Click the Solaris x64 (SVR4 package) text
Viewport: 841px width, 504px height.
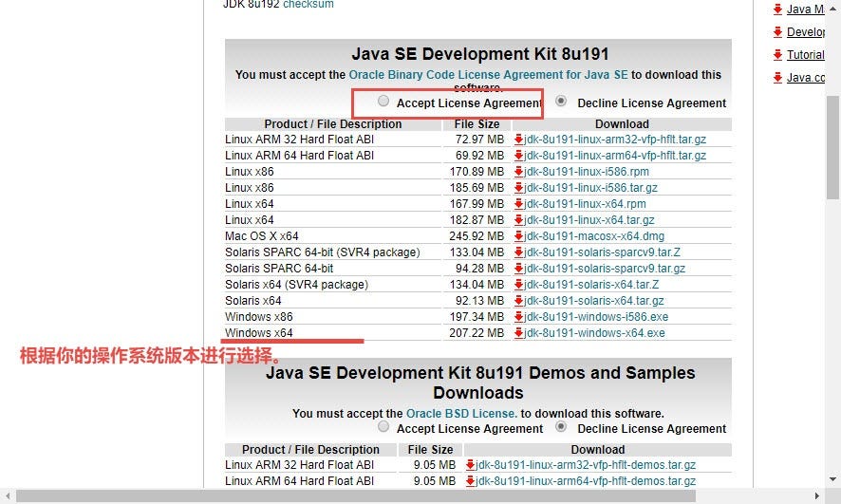click(x=296, y=284)
